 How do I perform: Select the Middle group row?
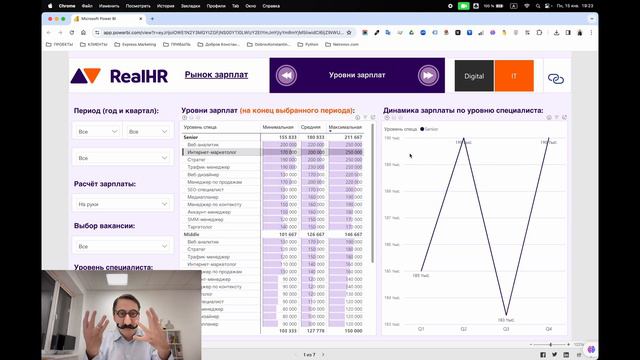(x=273, y=234)
